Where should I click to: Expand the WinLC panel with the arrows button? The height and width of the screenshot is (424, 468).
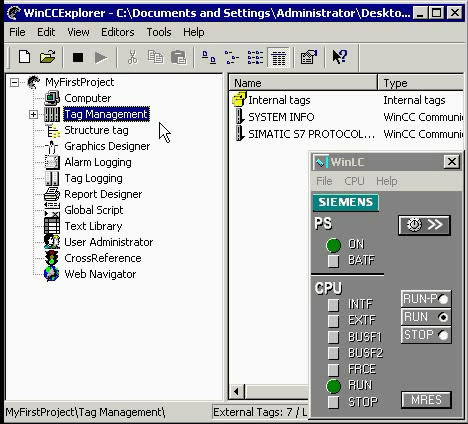pos(424,225)
